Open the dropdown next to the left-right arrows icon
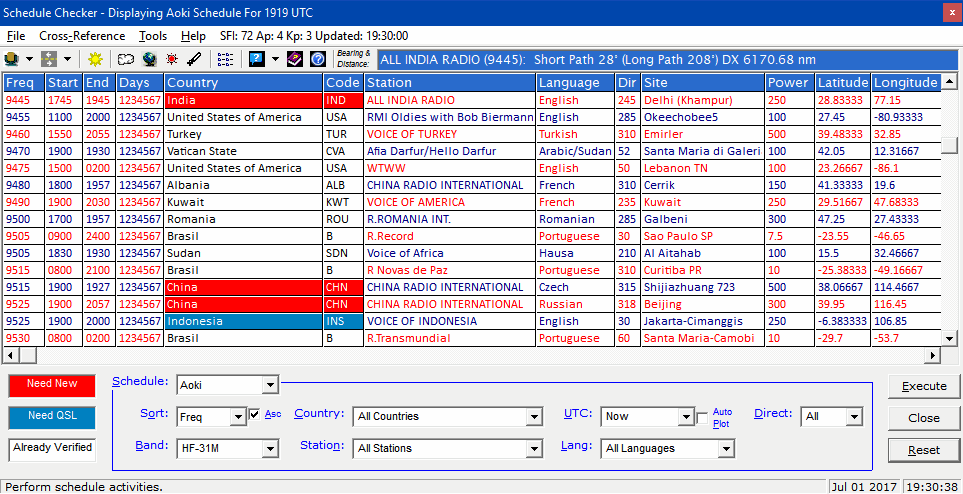The height and width of the screenshot is (494, 963). (x=67, y=60)
